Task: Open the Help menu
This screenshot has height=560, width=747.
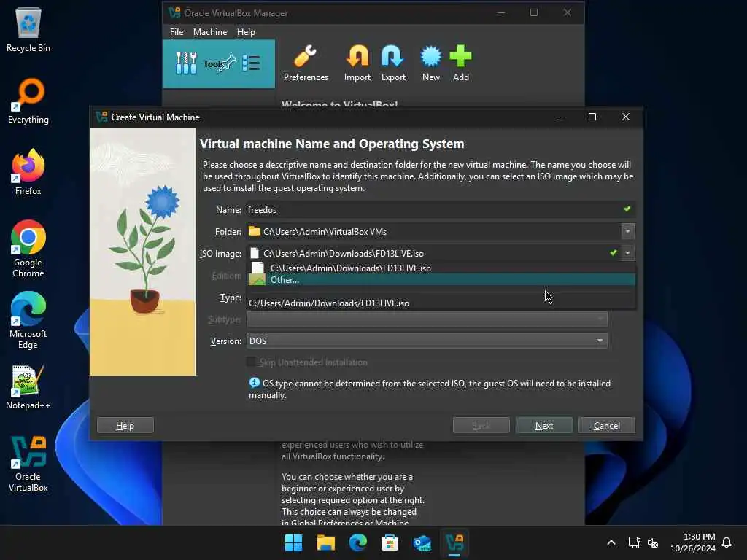Action: click(x=246, y=32)
